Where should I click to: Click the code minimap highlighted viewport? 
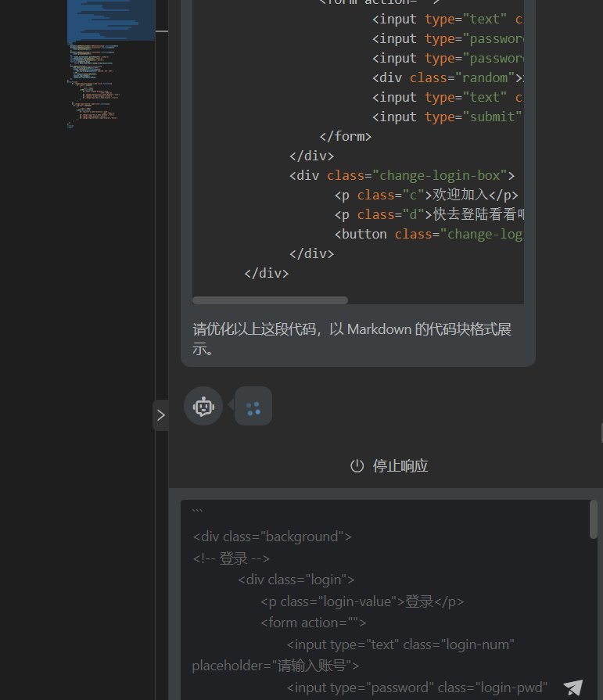(111, 20)
